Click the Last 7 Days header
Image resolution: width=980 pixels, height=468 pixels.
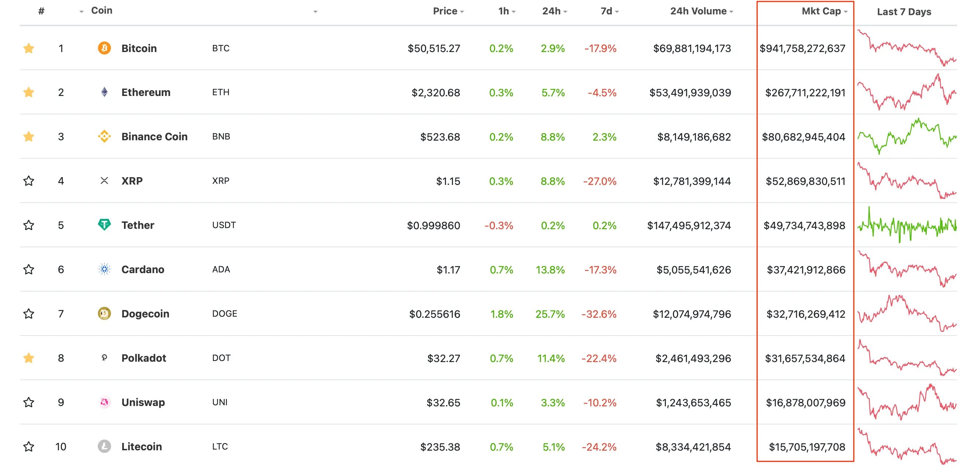[904, 12]
